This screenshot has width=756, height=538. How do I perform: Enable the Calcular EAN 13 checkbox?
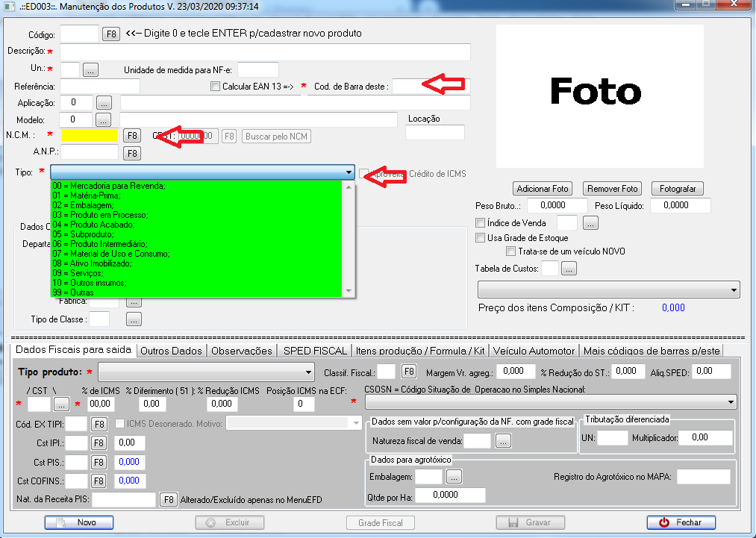216,87
